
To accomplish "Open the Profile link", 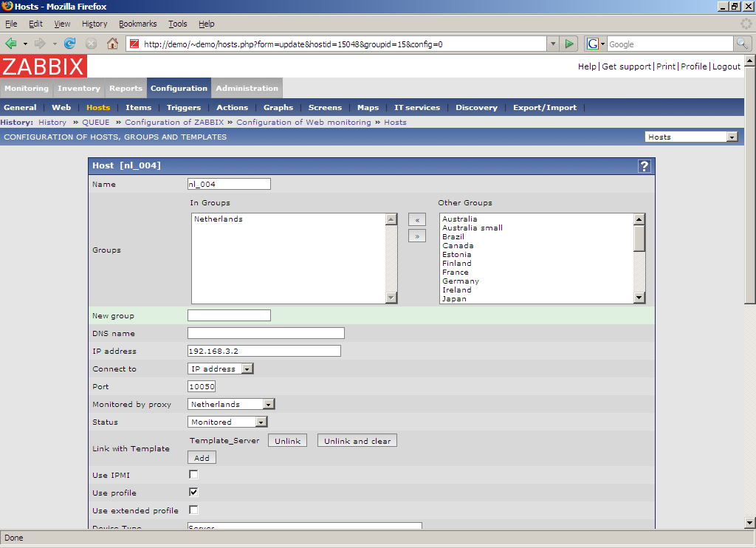I will [x=694, y=66].
